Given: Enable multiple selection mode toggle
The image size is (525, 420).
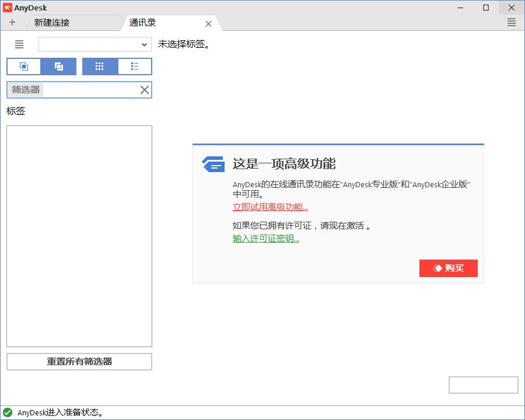Looking at the screenshot, I should [x=58, y=66].
